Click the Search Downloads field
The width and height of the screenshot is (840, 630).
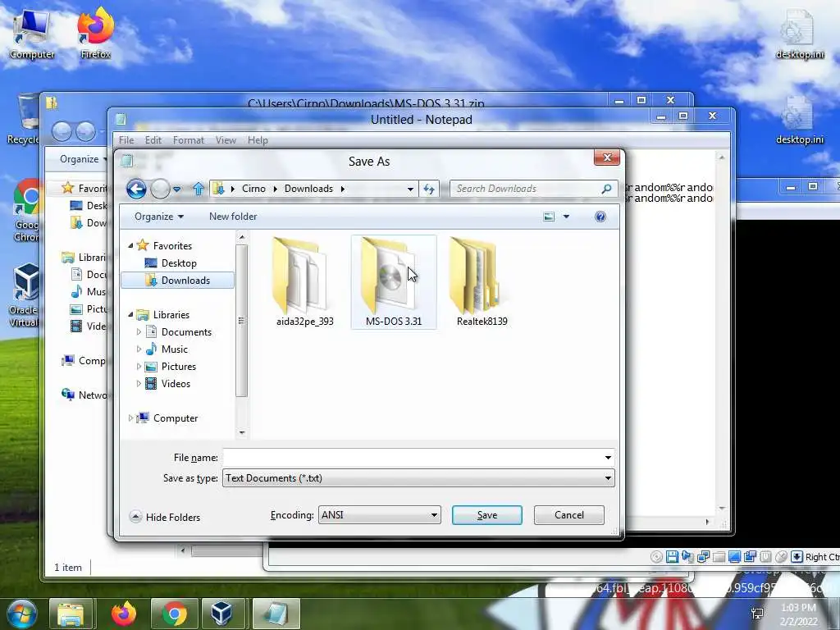click(x=525, y=189)
